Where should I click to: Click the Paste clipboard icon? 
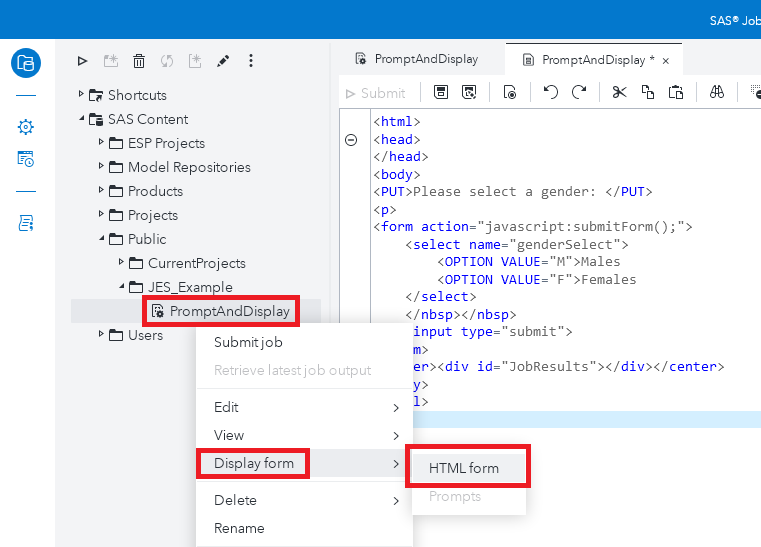point(676,93)
